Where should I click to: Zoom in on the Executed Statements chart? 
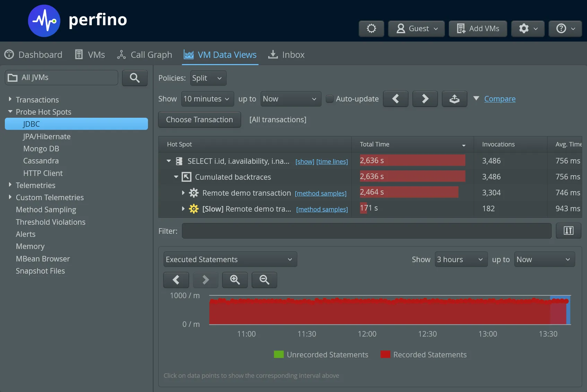[x=235, y=280]
